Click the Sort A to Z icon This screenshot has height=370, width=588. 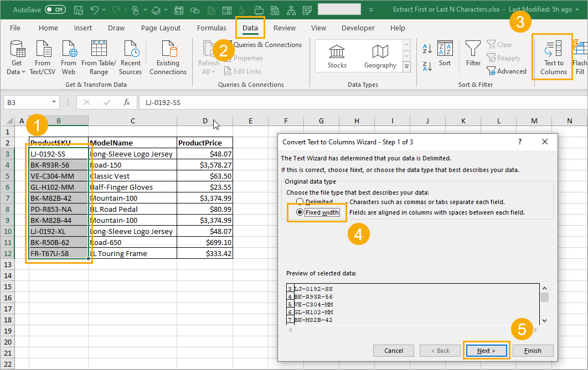(427, 48)
